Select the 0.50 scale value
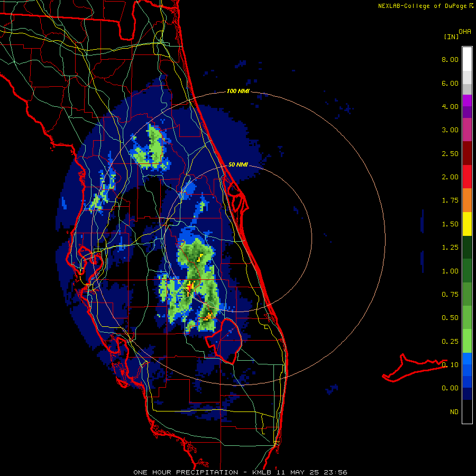Viewport: 476px width, 476px height. pyautogui.click(x=450, y=318)
